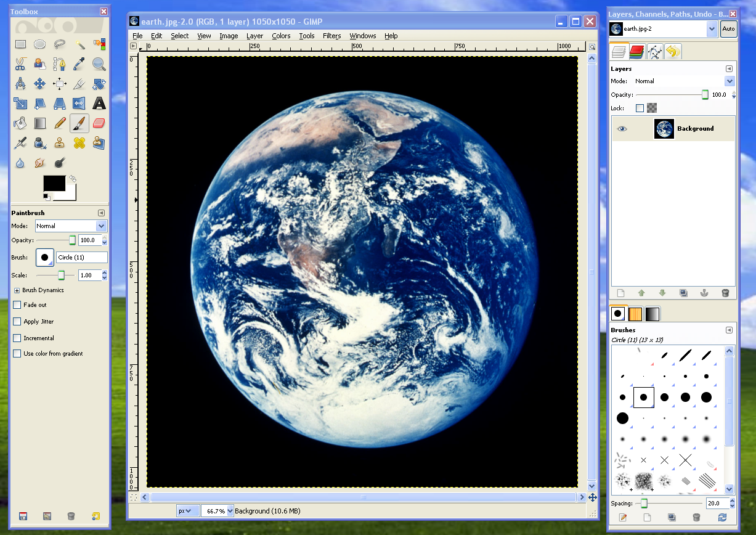Expand the Brush Dynamics section

click(x=17, y=290)
